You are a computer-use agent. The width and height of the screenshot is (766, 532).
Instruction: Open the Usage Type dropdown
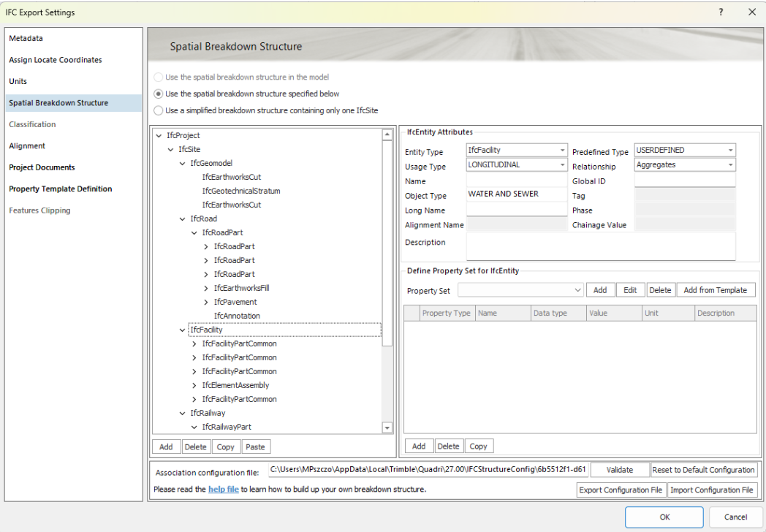[x=562, y=164]
